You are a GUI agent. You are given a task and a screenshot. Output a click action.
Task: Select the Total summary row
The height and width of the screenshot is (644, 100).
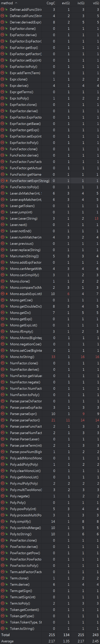[x=50, y=635]
